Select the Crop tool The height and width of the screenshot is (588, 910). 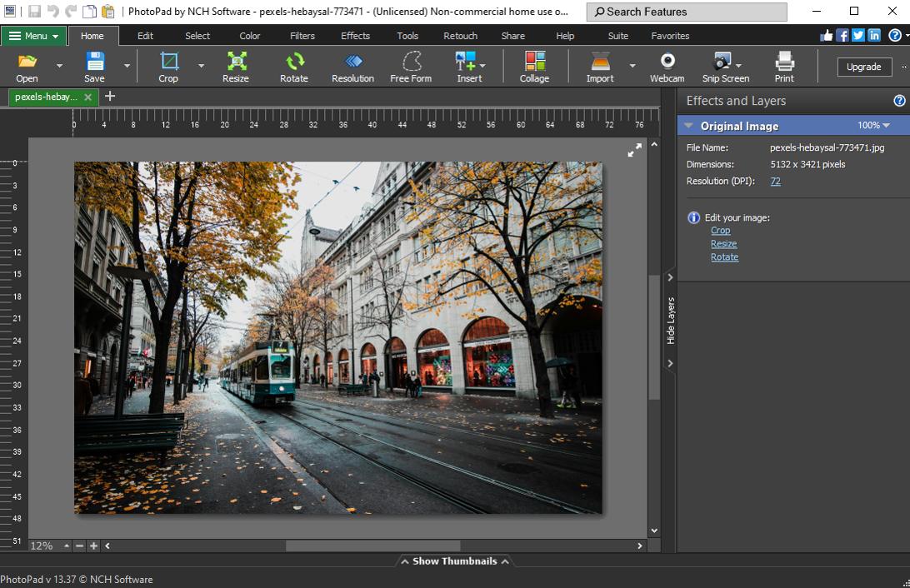tap(168, 67)
